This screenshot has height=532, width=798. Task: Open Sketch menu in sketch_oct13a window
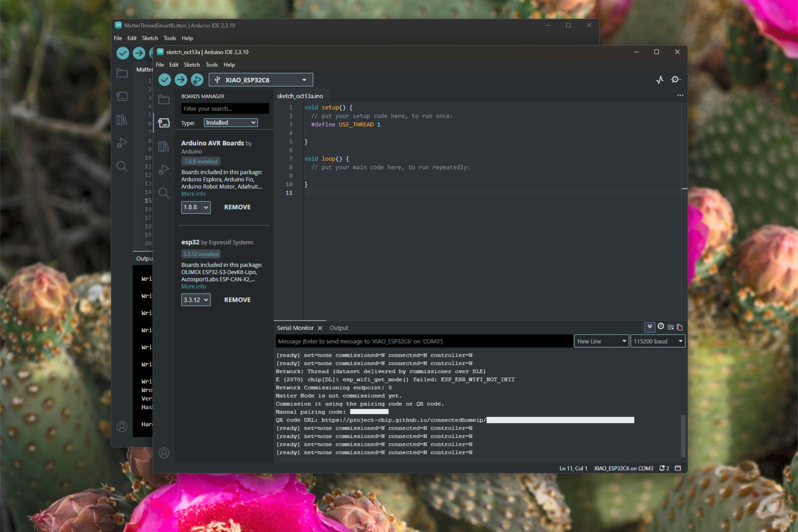click(x=192, y=65)
